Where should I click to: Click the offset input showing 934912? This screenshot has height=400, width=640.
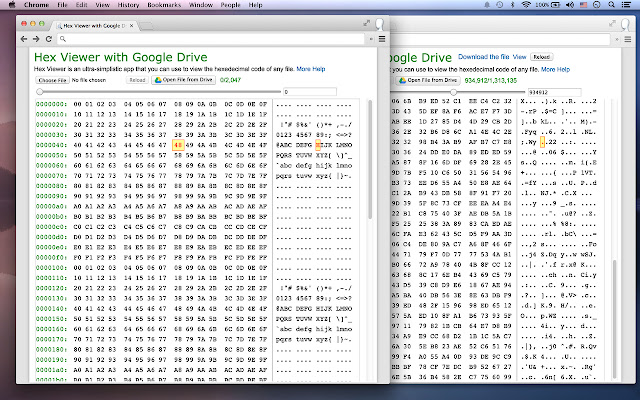tap(555, 92)
